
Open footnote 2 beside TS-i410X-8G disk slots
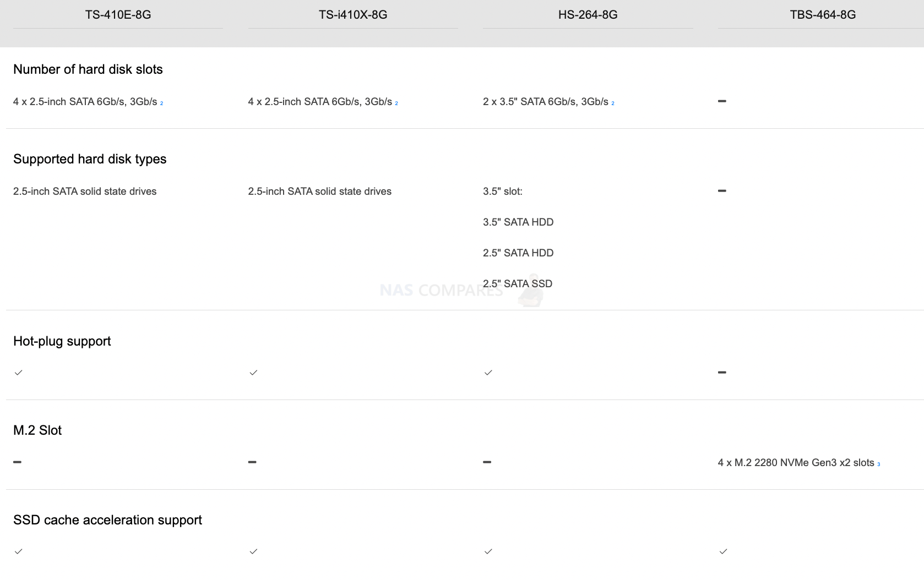(396, 103)
